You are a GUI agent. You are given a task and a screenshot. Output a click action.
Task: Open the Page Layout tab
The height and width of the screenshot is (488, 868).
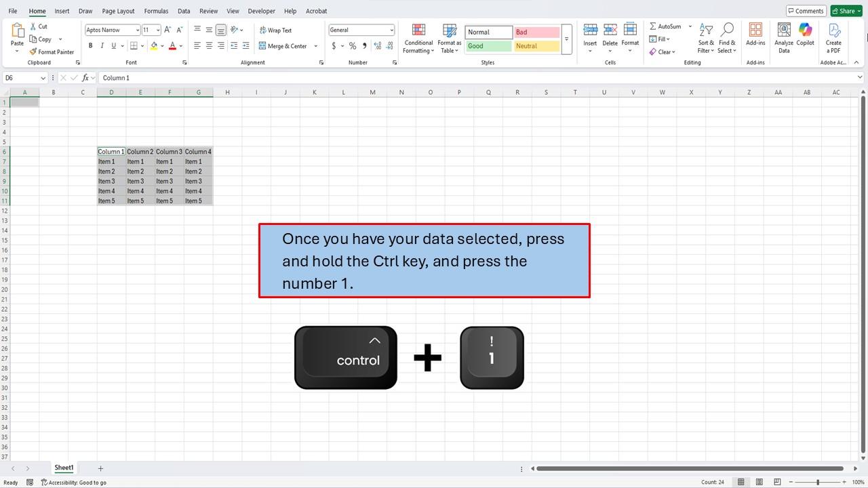click(118, 11)
